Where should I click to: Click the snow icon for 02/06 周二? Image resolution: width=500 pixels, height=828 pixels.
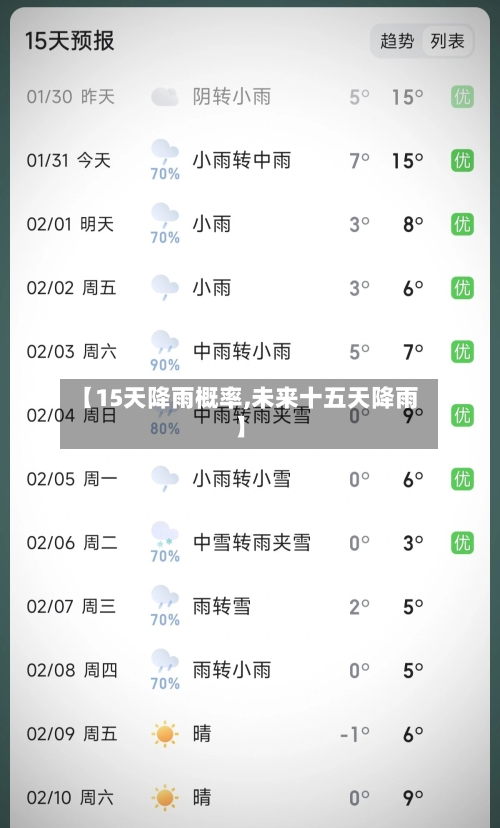[165, 534]
